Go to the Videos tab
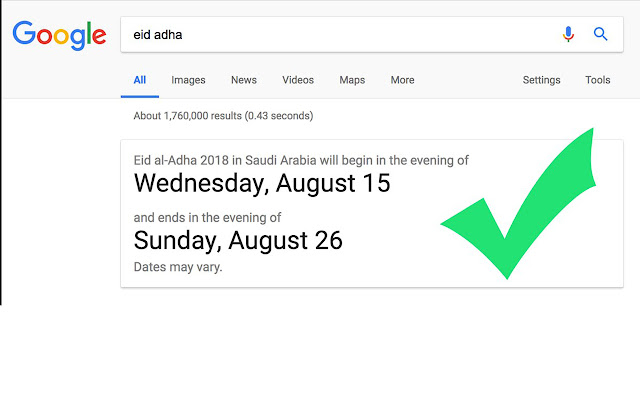This screenshot has height=400, width=640. pos(298,80)
